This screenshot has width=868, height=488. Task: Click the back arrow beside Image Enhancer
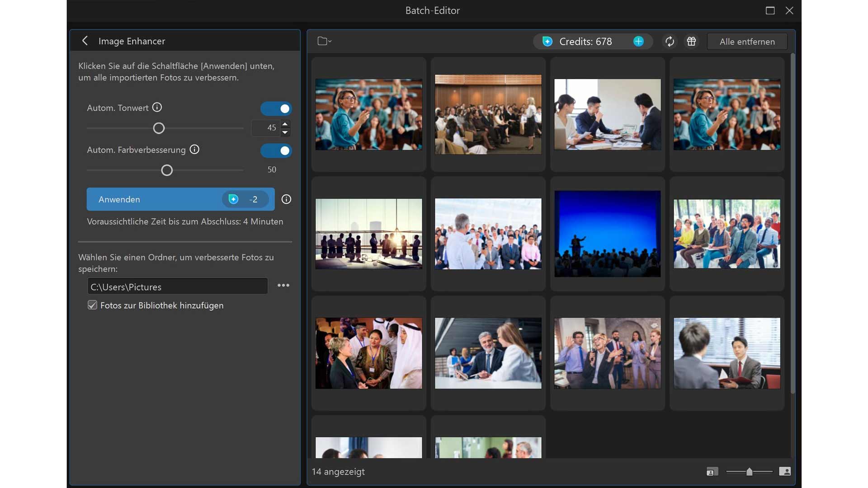click(x=85, y=41)
